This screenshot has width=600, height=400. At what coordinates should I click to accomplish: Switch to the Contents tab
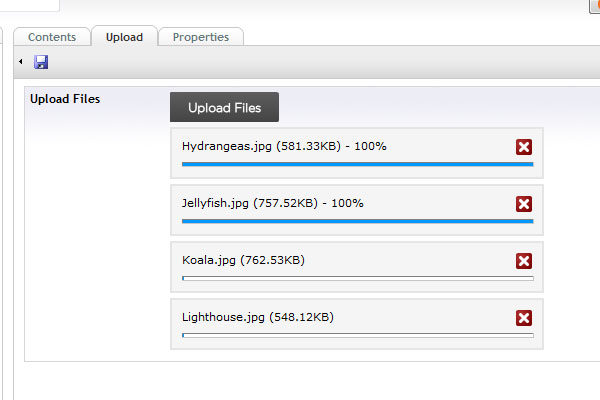[52, 37]
